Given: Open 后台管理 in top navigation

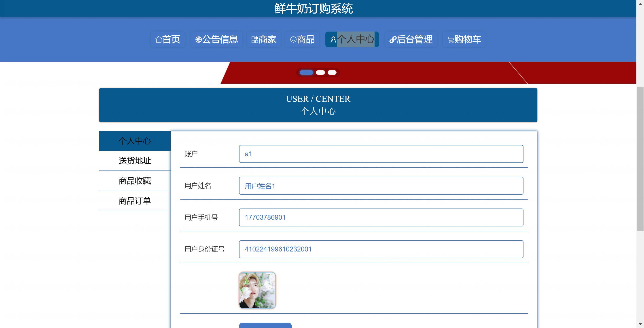Looking at the screenshot, I should click(411, 39).
